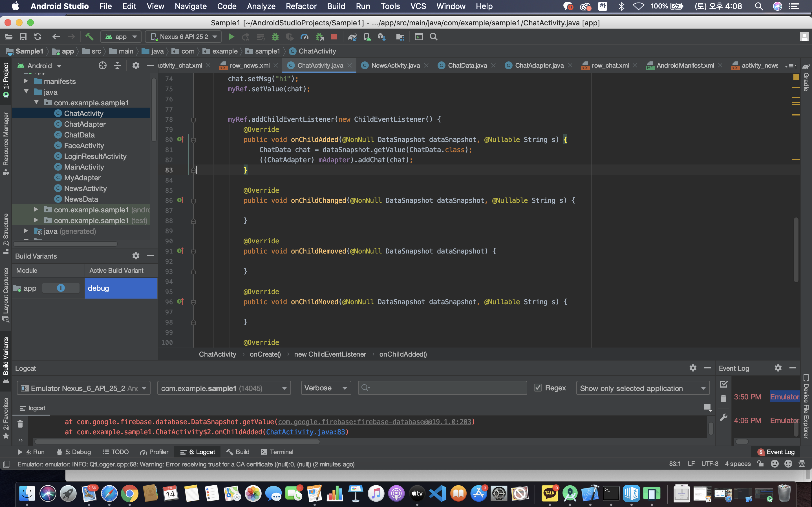This screenshot has width=812, height=507.
Task: Click the Debug app bug icon
Action: pyautogui.click(x=275, y=37)
